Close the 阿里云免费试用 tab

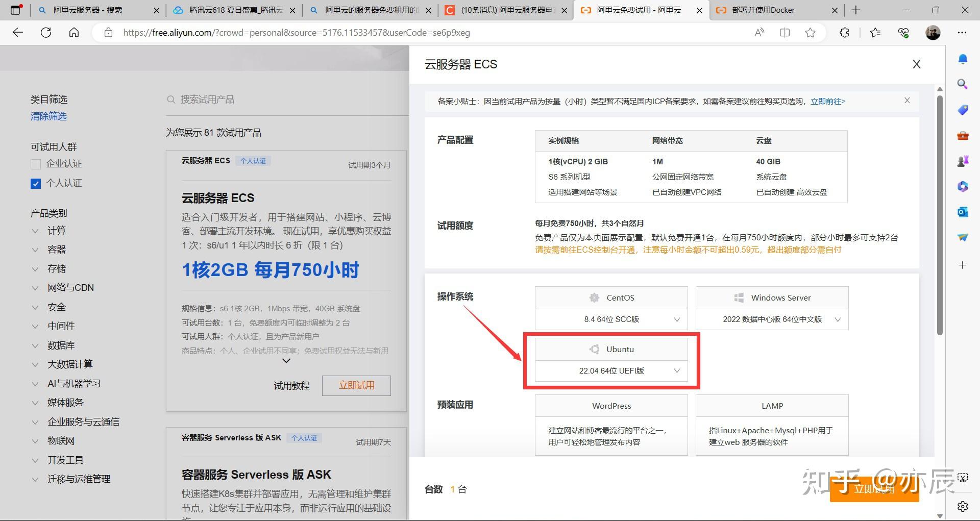tap(699, 10)
